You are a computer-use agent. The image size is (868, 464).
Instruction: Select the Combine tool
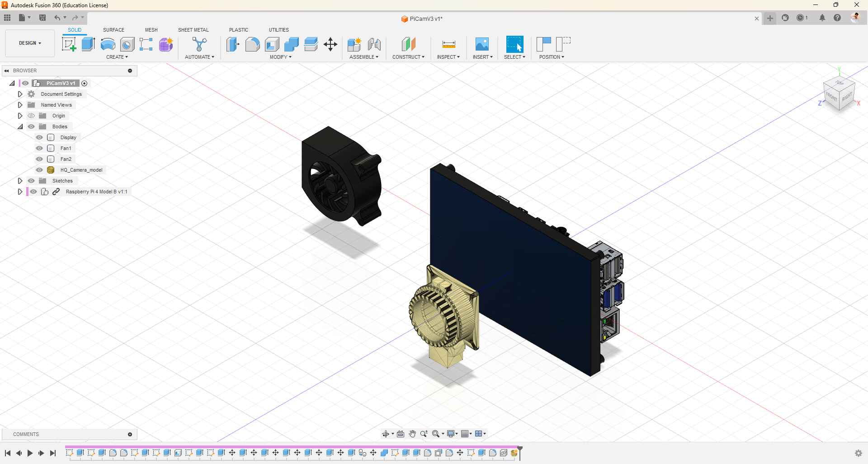292,44
